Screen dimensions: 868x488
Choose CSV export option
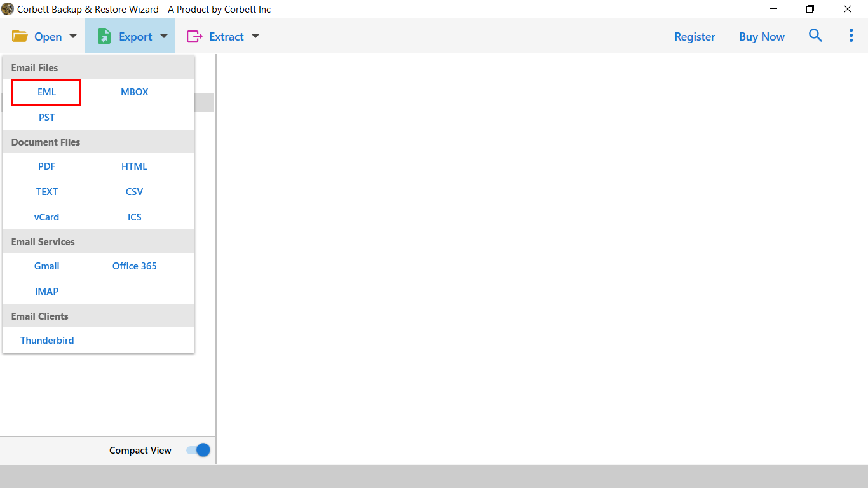click(x=134, y=192)
